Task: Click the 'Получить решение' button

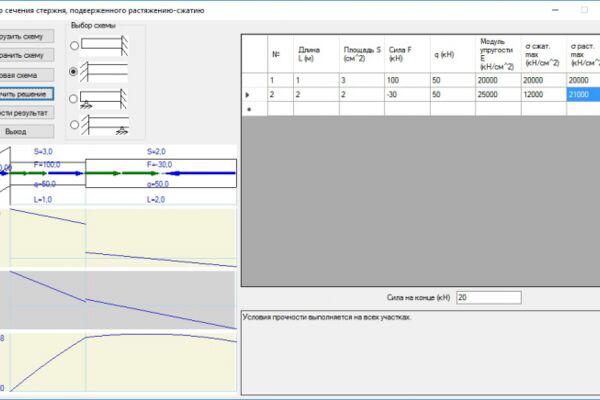Action: tap(27, 94)
